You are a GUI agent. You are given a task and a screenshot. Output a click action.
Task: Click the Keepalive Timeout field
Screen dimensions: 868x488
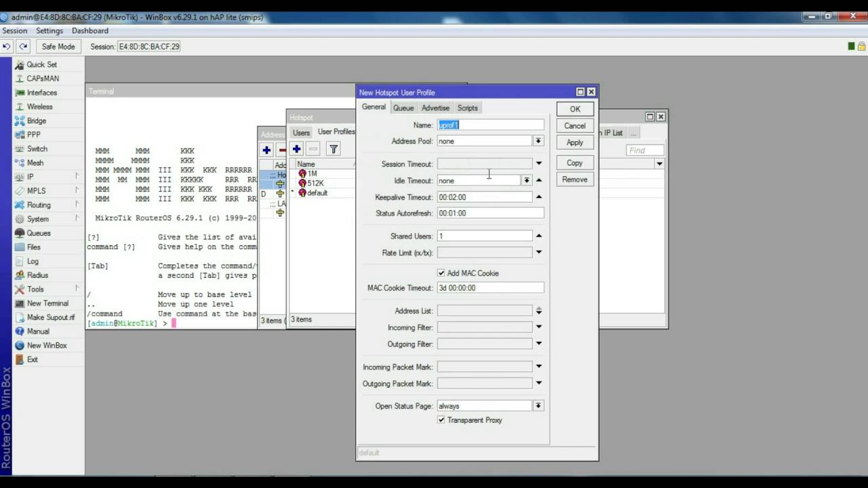click(485, 197)
